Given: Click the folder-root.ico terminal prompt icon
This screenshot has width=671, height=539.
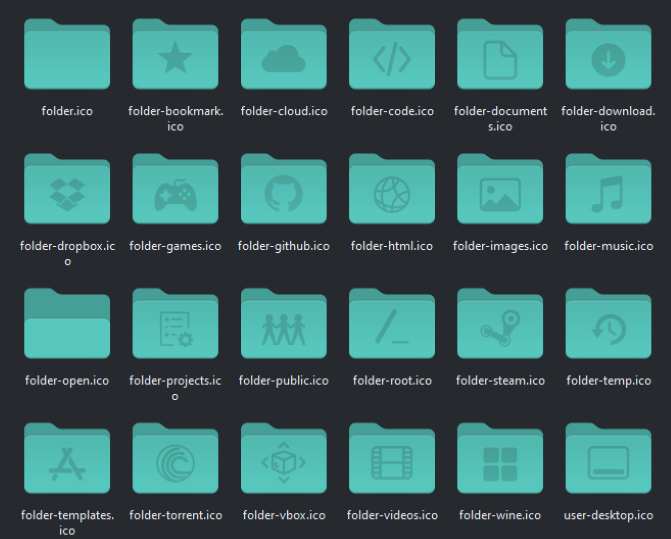Looking at the screenshot, I should coord(392,329).
